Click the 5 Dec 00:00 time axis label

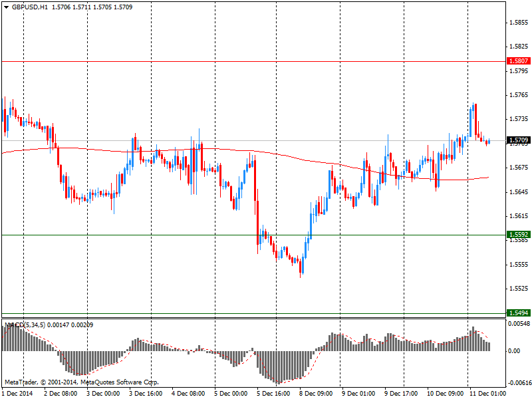(231, 393)
